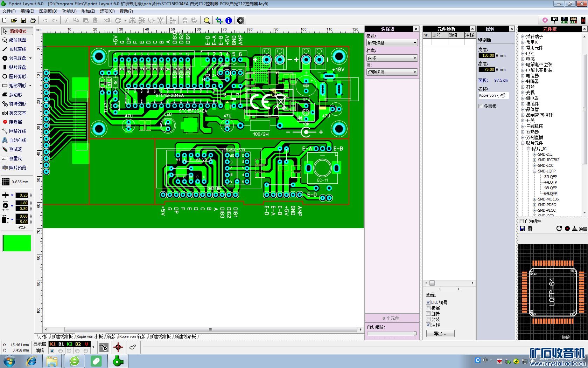Adjust the 自动缩放 slider handle
The image size is (588, 368).
coord(415,334)
